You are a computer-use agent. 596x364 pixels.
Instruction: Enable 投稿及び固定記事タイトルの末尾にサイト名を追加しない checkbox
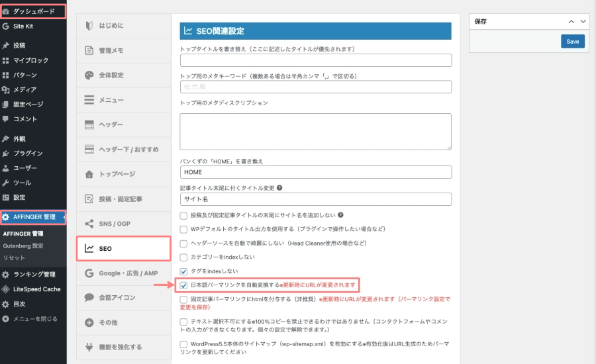183,216
